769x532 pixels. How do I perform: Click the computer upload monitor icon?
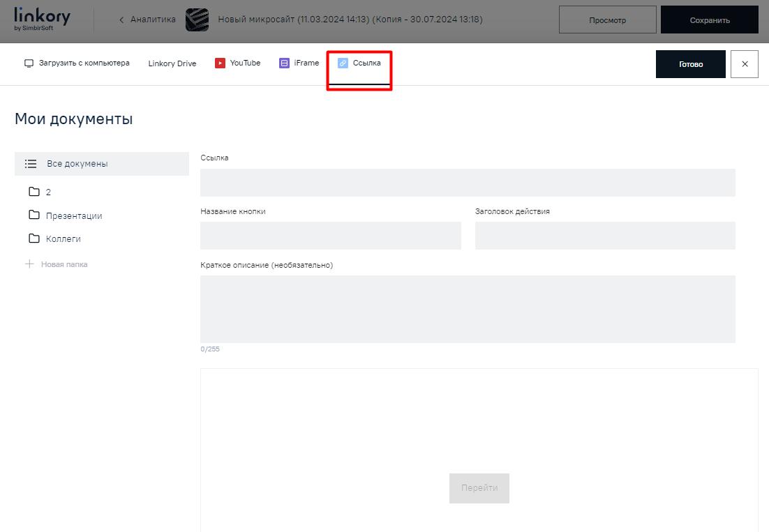pos(29,63)
